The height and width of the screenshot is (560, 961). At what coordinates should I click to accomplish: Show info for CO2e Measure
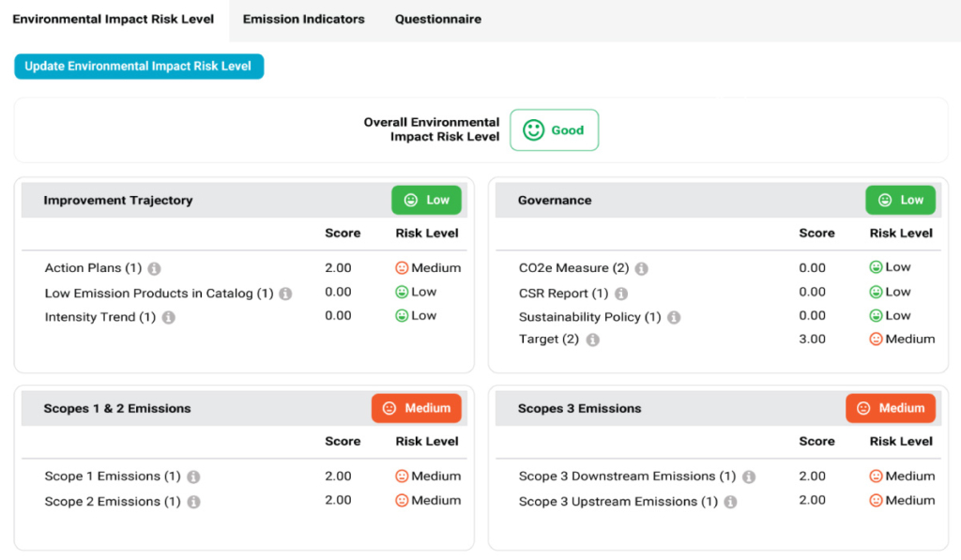click(641, 269)
